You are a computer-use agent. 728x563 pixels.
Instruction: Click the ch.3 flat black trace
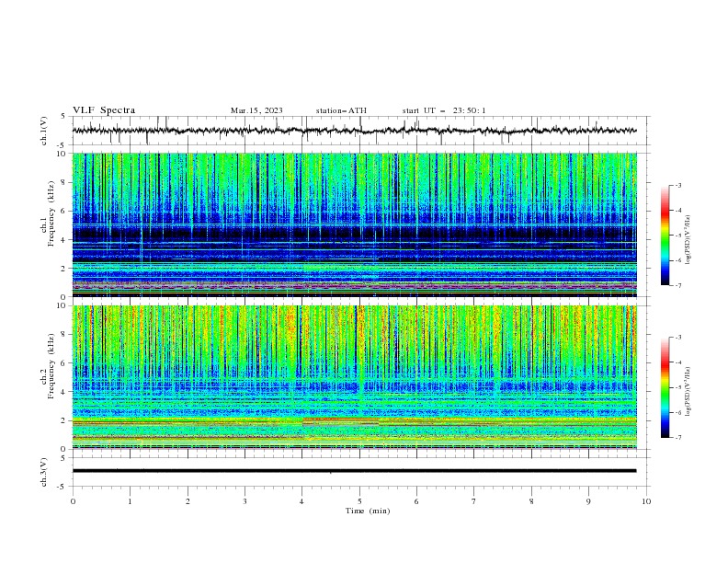click(x=354, y=471)
